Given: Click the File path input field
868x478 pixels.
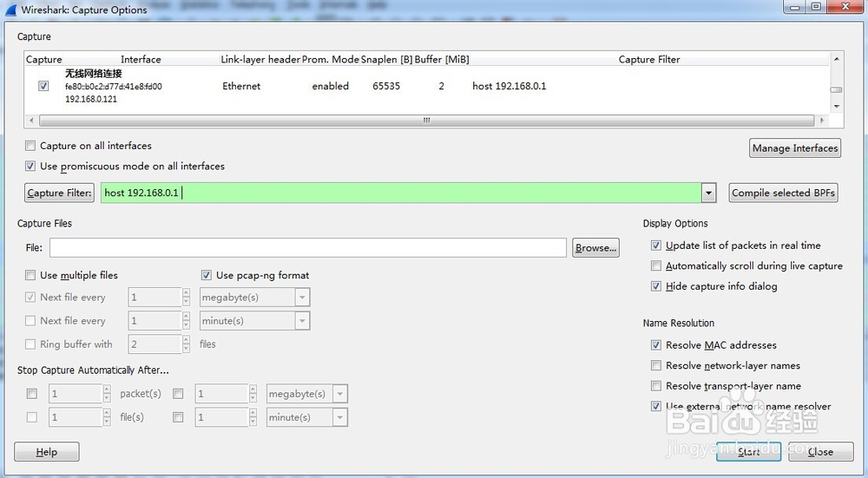Looking at the screenshot, I should coord(308,248).
